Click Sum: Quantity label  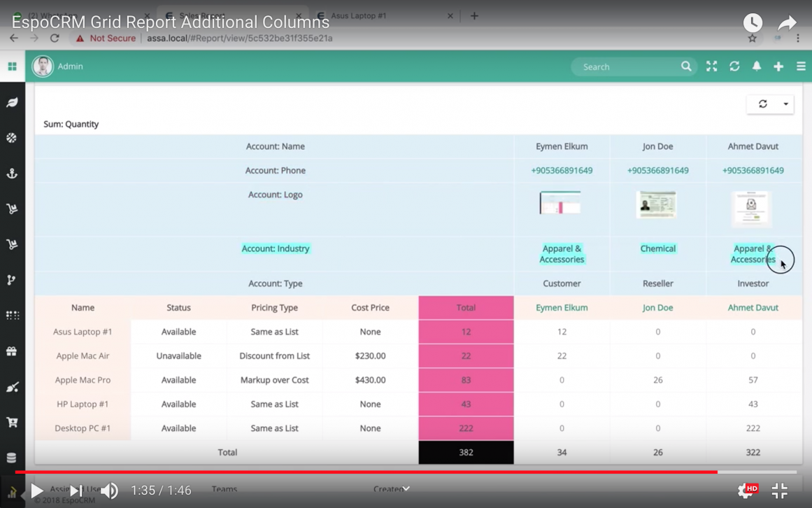click(x=71, y=125)
